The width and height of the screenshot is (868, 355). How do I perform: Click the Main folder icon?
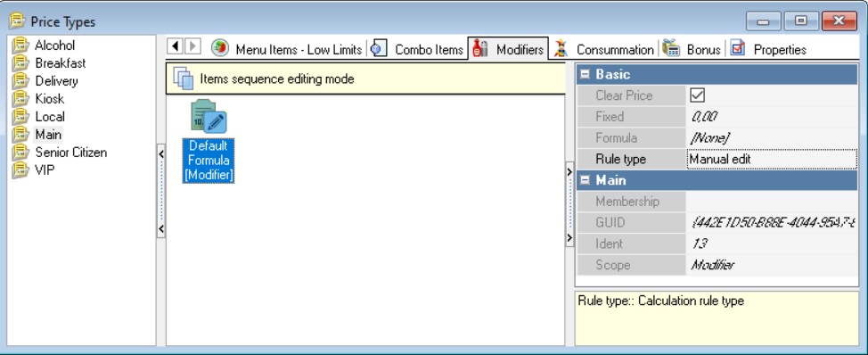(x=20, y=134)
